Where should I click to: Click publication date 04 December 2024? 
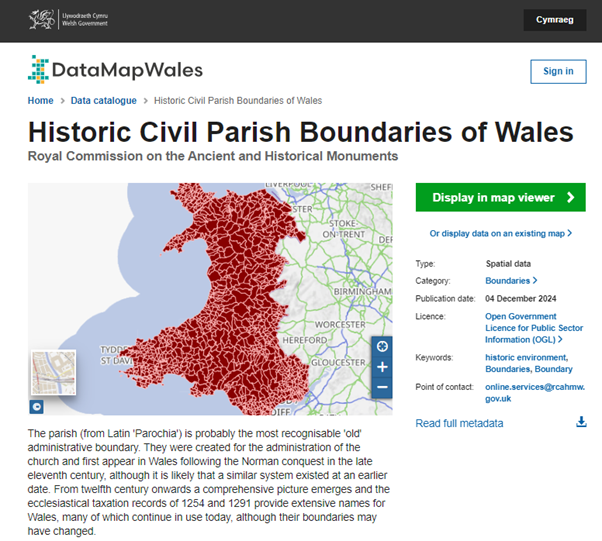tap(521, 299)
